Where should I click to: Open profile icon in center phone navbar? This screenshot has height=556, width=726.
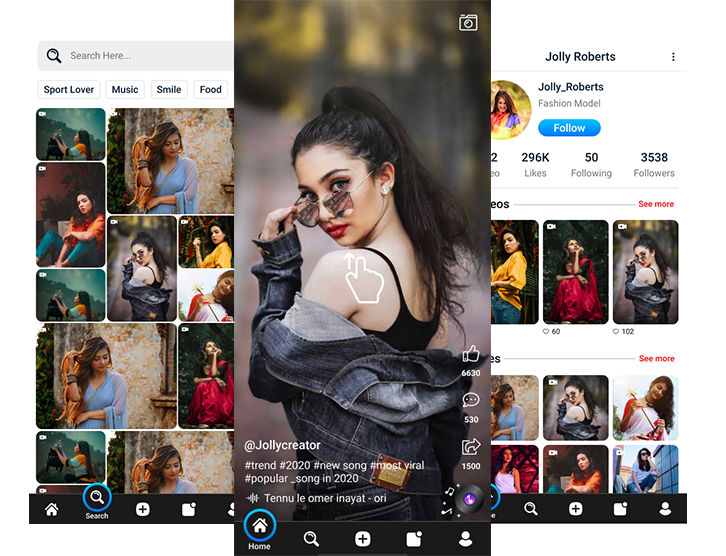465,538
